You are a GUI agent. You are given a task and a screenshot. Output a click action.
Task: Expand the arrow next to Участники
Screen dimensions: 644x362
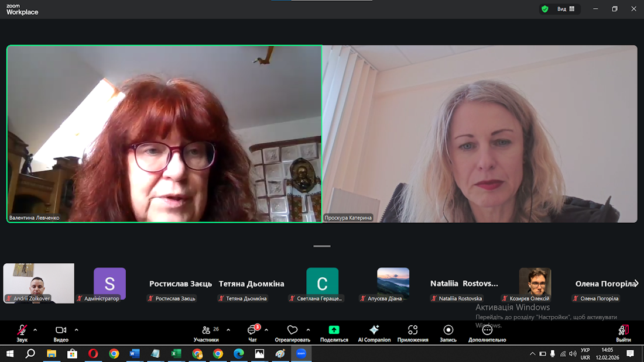[228, 330]
